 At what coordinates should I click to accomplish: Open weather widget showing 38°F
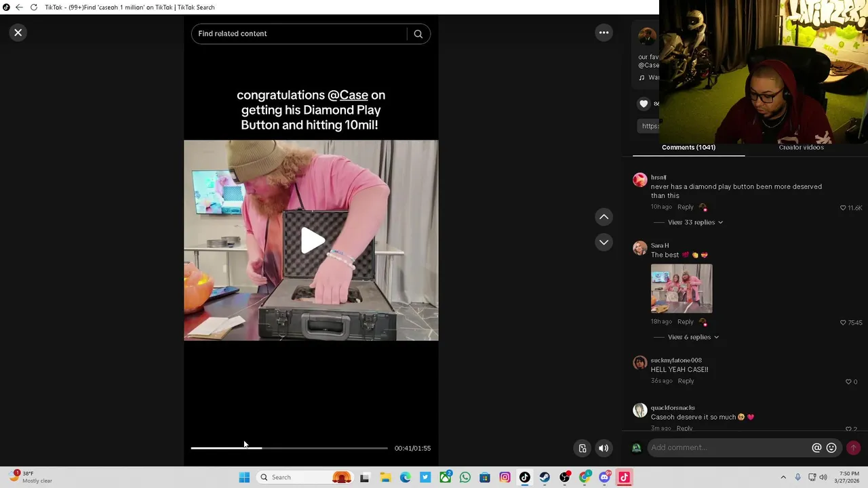[31, 477]
